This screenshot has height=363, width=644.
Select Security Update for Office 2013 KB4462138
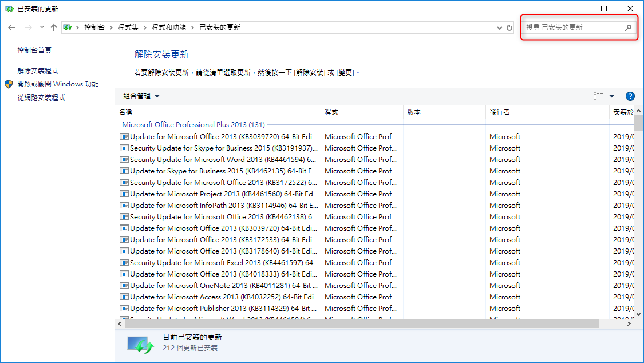[x=223, y=217]
